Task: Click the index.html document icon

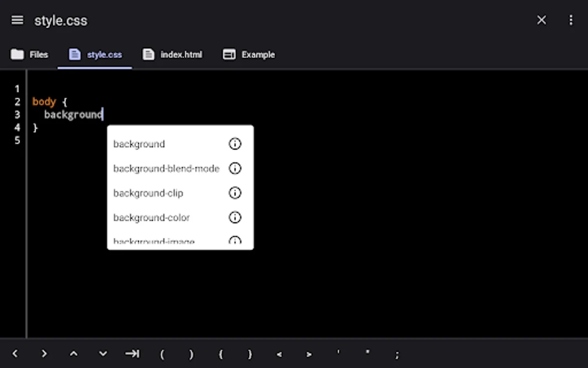Action: (x=149, y=54)
